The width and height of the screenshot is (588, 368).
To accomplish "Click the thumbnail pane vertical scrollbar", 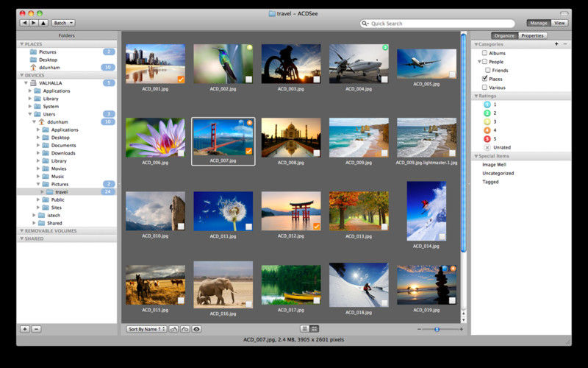I will (464, 143).
